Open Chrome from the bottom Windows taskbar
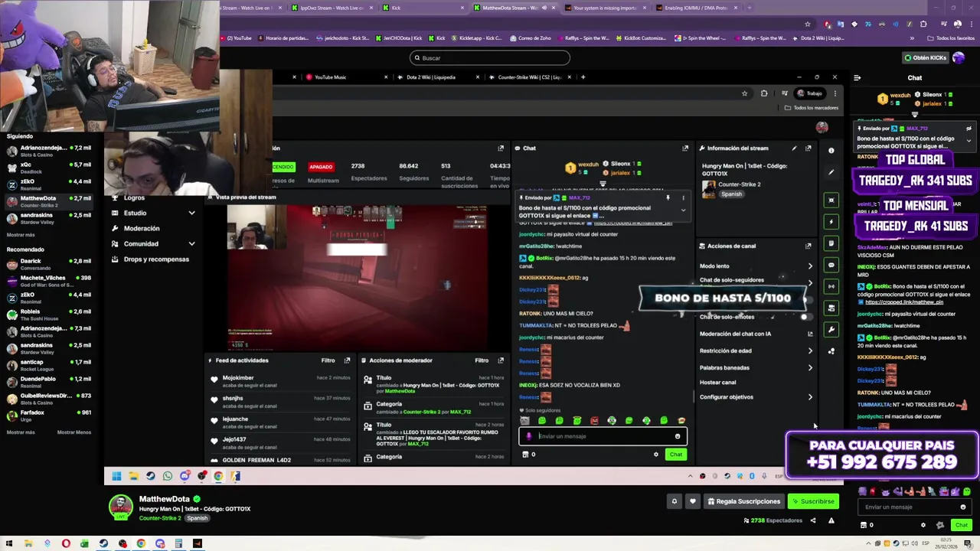The image size is (980, 551). click(x=141, y=544)
